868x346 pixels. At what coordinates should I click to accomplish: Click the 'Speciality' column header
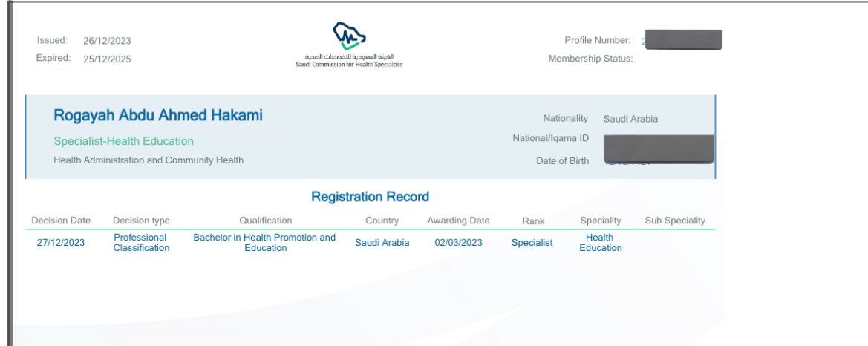coord(601,221)
